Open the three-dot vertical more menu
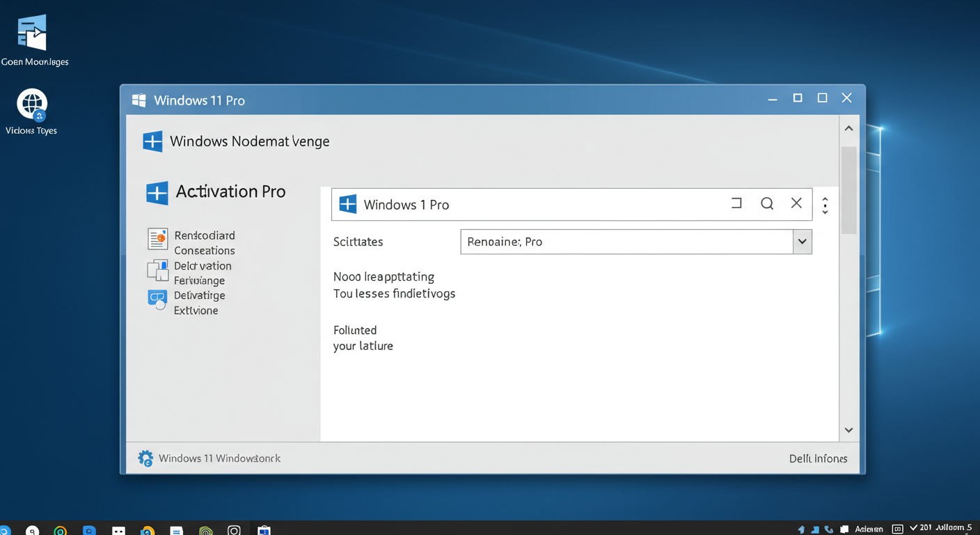Screen dimensions: 980x535 pos(825,206)
